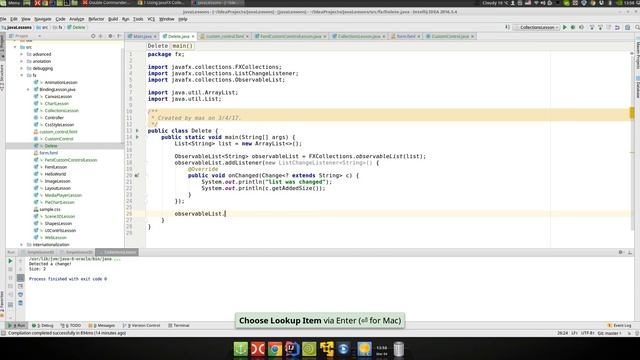640x360 pixels.
Task: Click the javaLessons breadcrumb in the navigation bar
Action: 17,27
